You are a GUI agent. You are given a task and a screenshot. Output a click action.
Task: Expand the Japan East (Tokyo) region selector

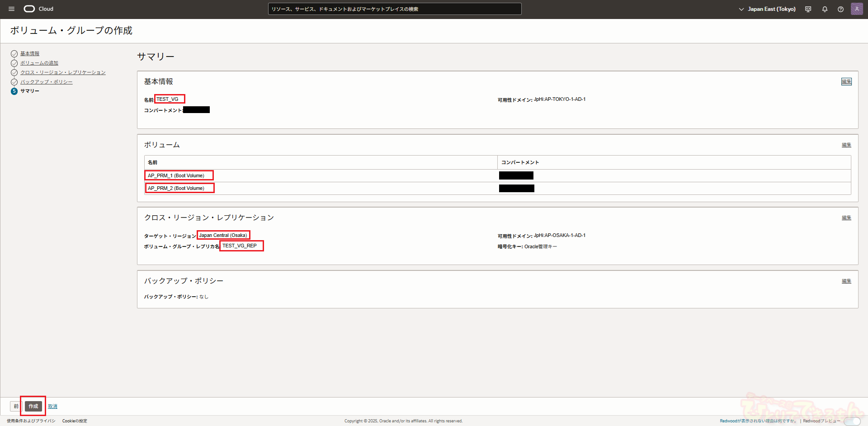point(767,9)
